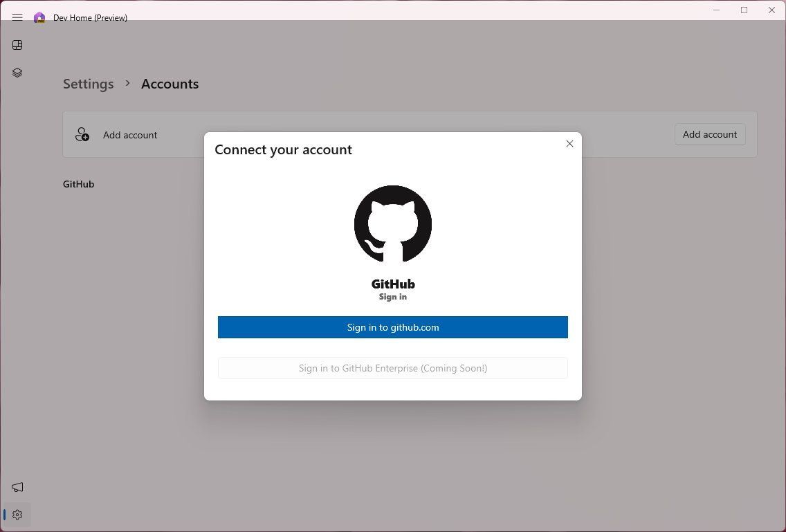Open the navigation menu with the hamburger icon
786x532 pixels.
tap(17, 17)
